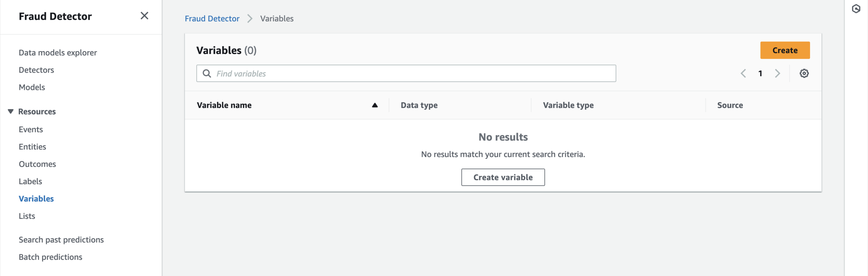Click Variable name column header
Screen dimensions: 868x276
tap(224, 105)
